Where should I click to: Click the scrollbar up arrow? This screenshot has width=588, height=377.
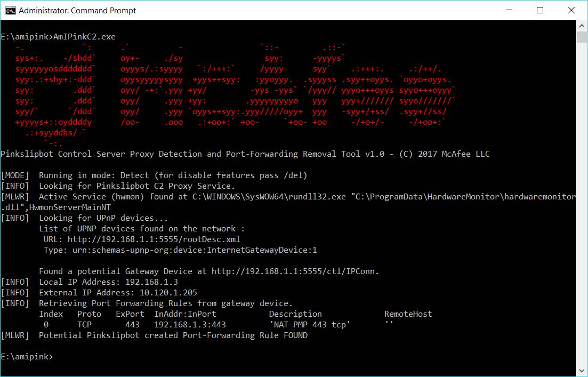(582, 26)
